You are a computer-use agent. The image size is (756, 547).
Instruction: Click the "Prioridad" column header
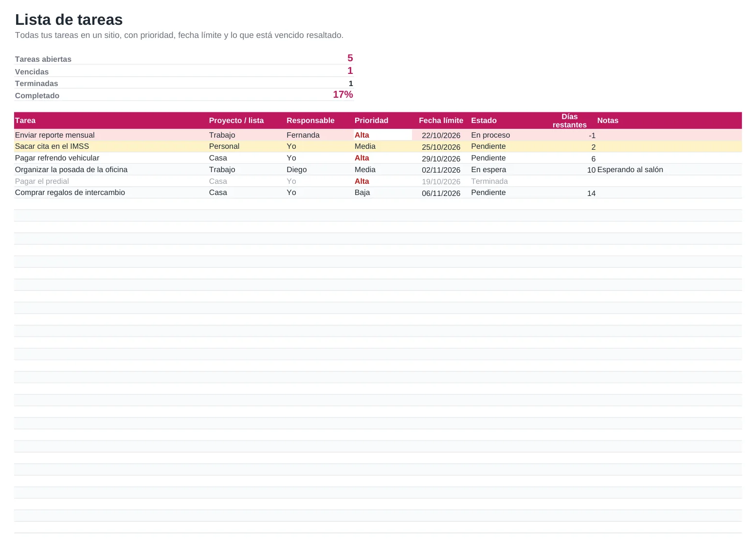371,121
